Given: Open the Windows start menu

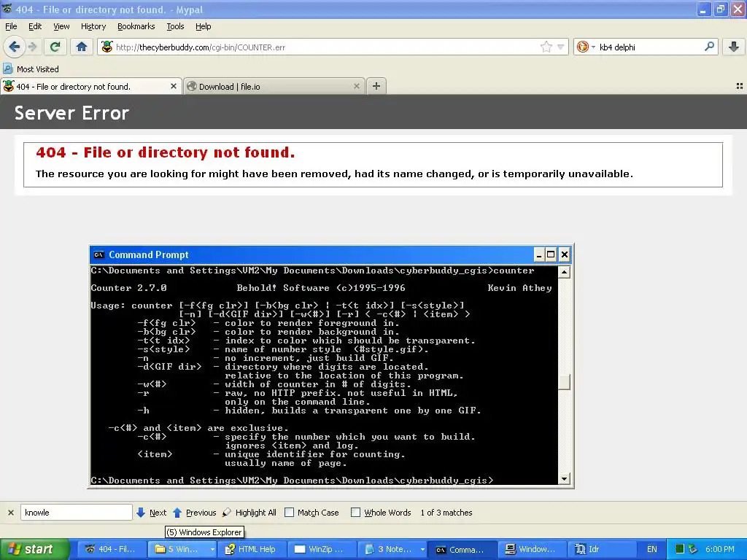Looking at the screenshot, I should tap(34, 549).
